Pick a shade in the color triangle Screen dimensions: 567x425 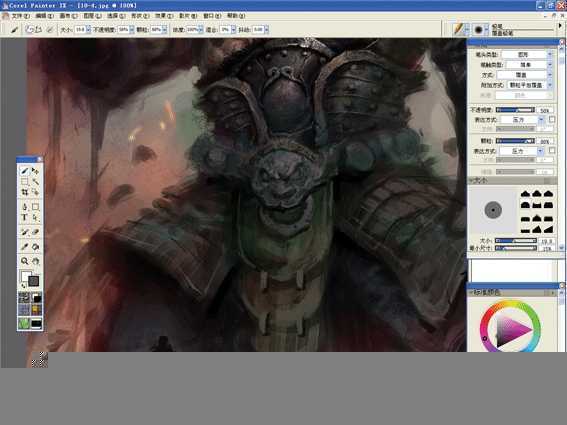pyautogui.click(x=512, y=330)
